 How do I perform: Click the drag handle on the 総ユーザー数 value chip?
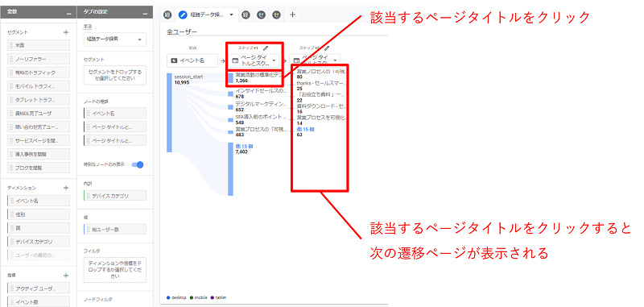[88, 230]
